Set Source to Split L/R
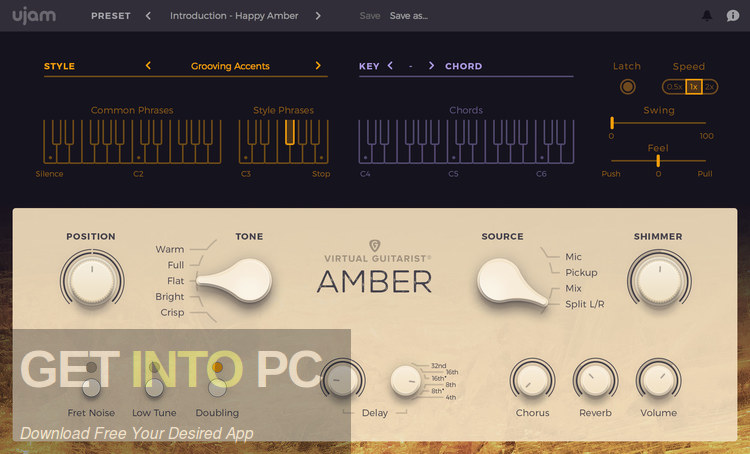 585,304
